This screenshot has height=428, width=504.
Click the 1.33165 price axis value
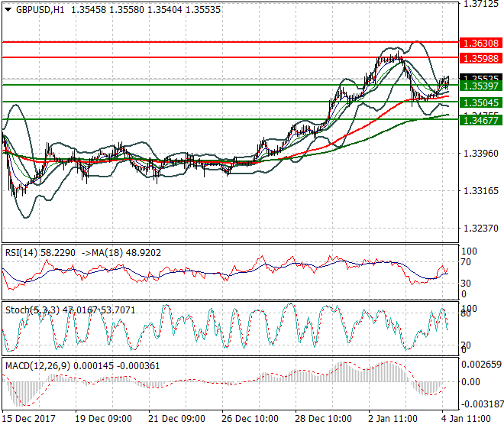coord(481,191)
